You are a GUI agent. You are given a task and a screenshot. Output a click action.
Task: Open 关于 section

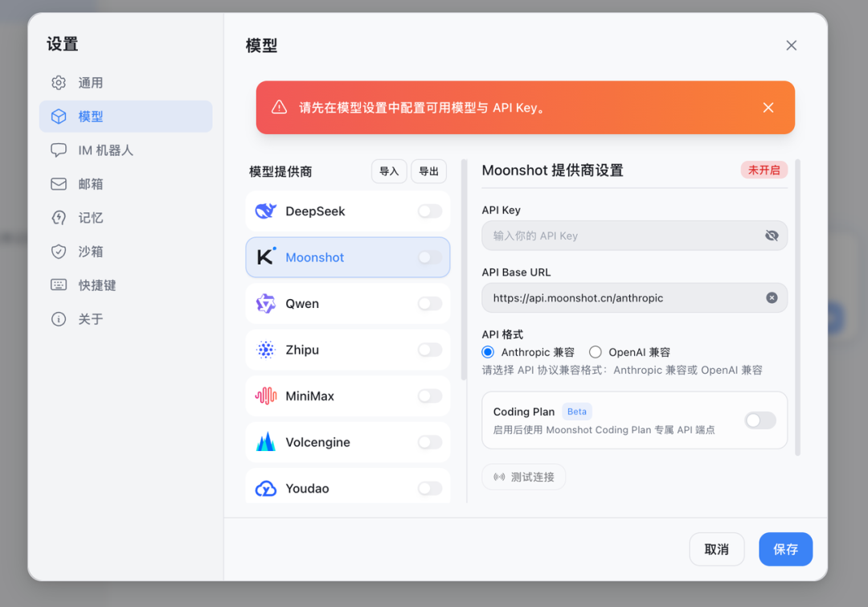coord(125,319)
